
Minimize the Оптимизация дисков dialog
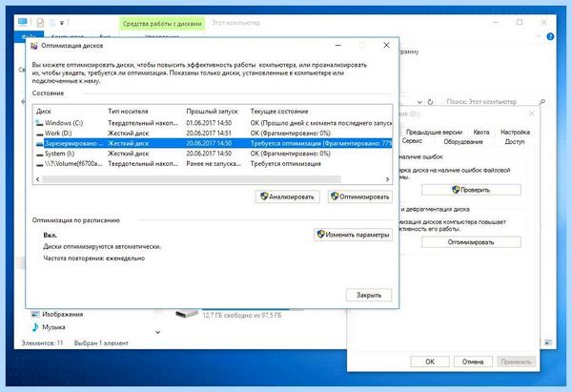(x=338, y=45)
